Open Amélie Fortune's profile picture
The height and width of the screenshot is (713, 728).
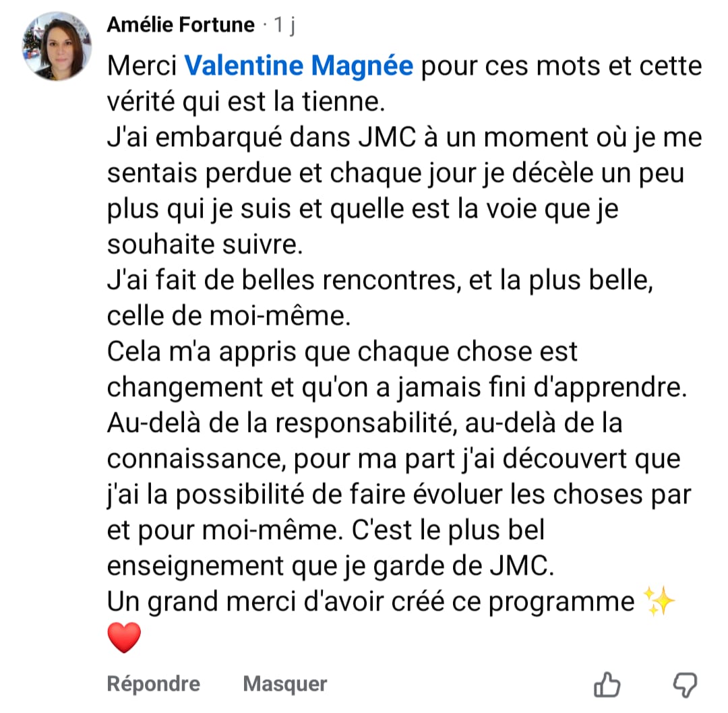click(x=57, y=46)
